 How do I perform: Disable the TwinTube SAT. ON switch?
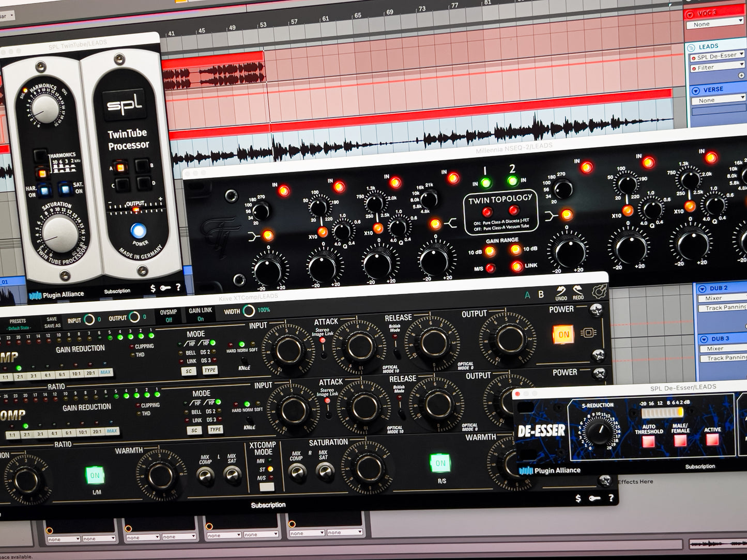(x=65, y=189)
